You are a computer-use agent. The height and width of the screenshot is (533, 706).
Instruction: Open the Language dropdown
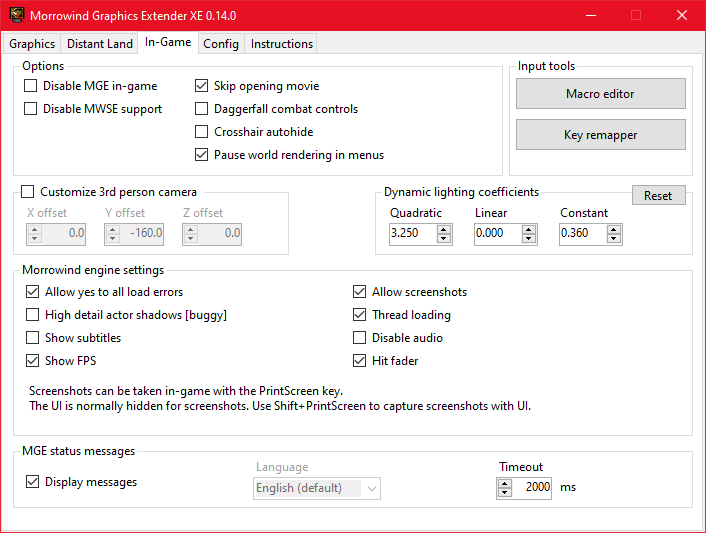[x=317, y=488]
